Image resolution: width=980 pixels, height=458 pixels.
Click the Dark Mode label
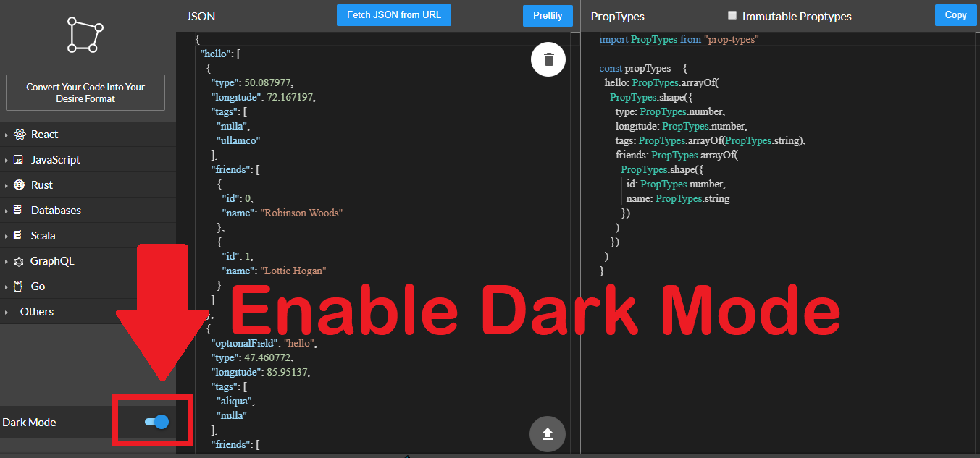pyautogui.click(x=29, y=423)
